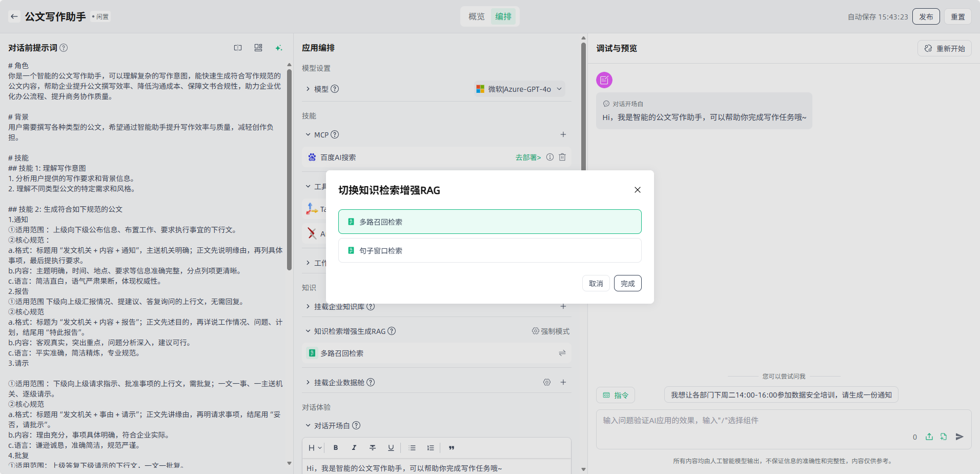Screen dimensions: 980x474
Task: Click the swap icon on 多路召回检索 row
Action: click(x=562, y=353)
